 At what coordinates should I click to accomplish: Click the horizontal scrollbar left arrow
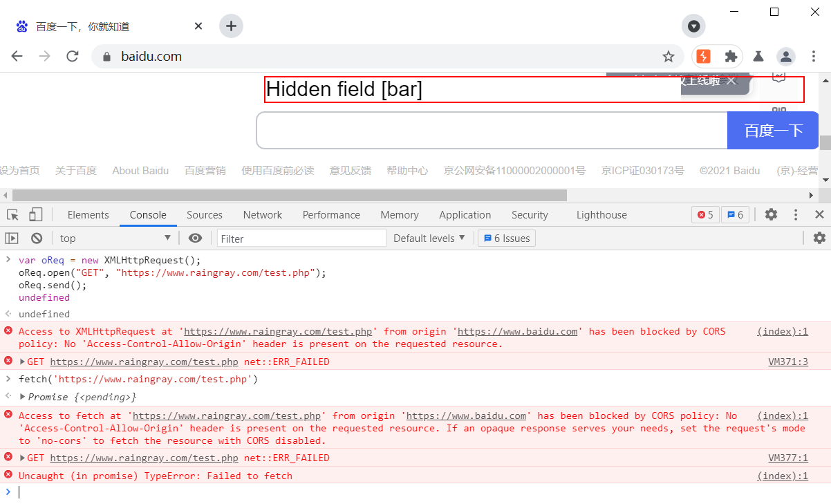tap(6, 196)
